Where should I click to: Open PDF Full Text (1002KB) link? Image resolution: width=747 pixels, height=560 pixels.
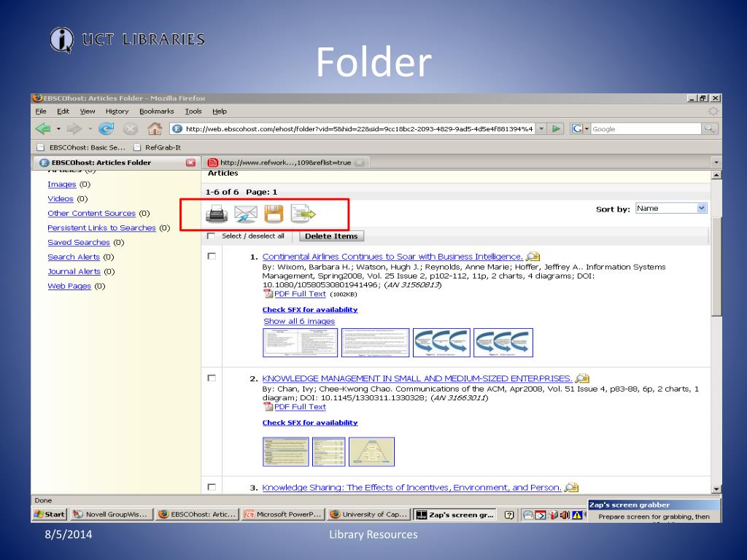click(300, 294)
